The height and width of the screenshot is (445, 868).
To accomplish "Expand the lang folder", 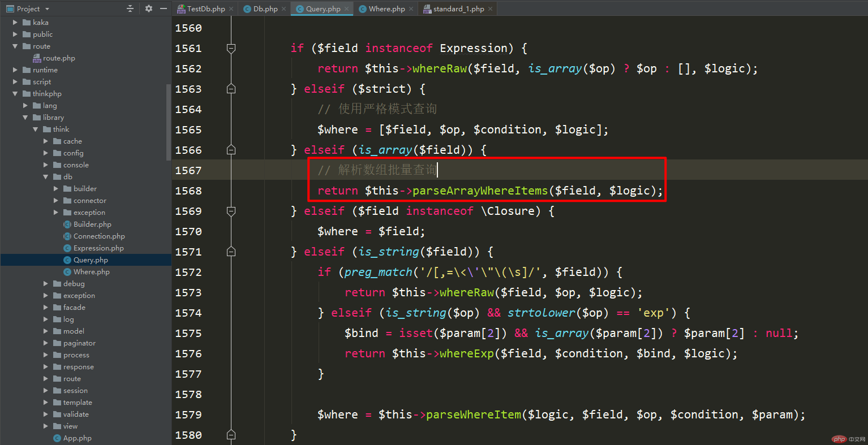I will pos(25,106).
